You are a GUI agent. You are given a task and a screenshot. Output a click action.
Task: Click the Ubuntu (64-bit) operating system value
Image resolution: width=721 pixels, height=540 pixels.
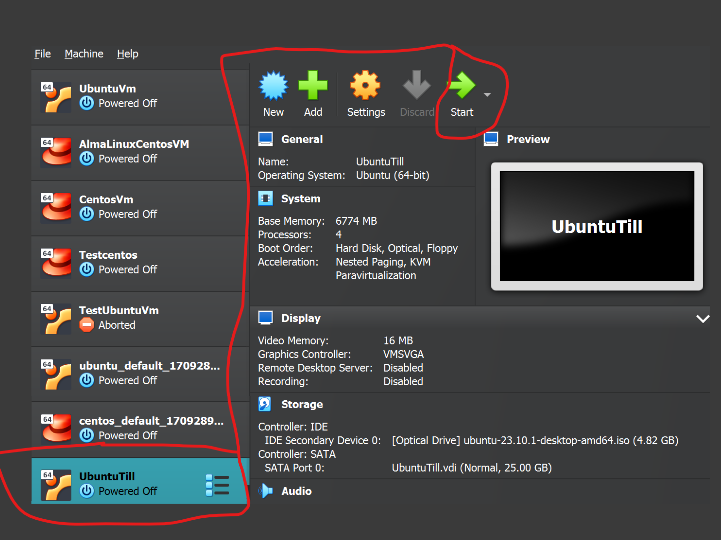393,175
